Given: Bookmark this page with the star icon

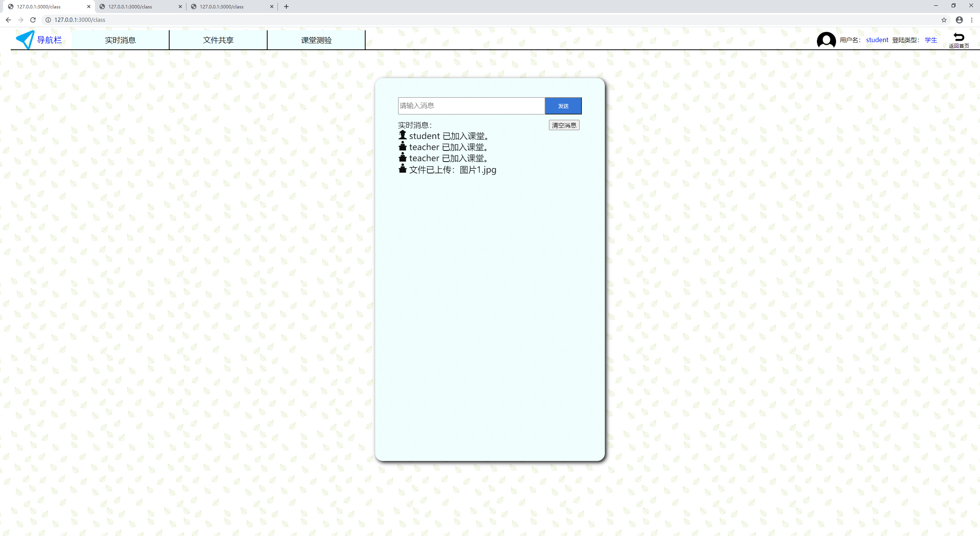Looking at the screenshot, I should (944, 20).
